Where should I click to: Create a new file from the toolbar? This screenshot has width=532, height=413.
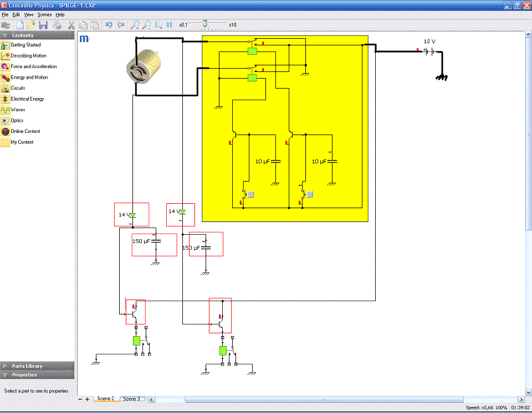(21, 25)
